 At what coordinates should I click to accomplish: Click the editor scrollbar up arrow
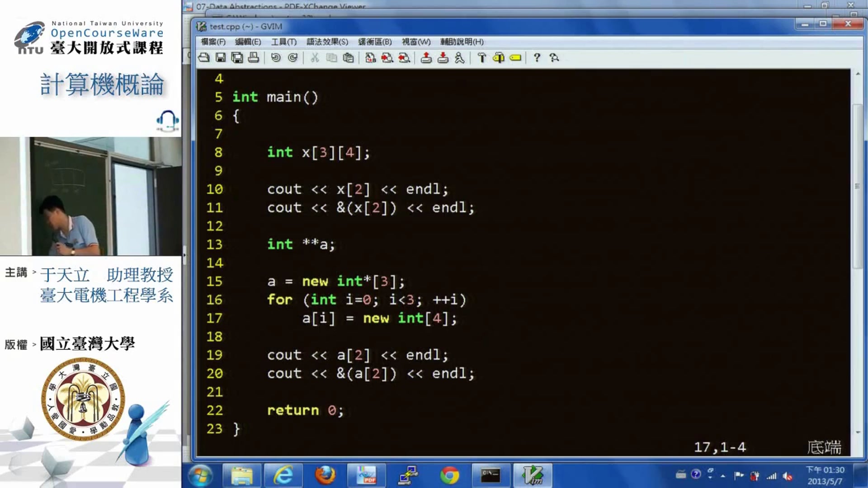858,74
